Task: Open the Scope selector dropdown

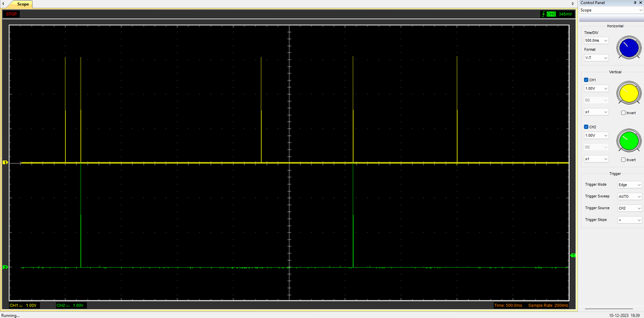Action: (x=610, y=10)
